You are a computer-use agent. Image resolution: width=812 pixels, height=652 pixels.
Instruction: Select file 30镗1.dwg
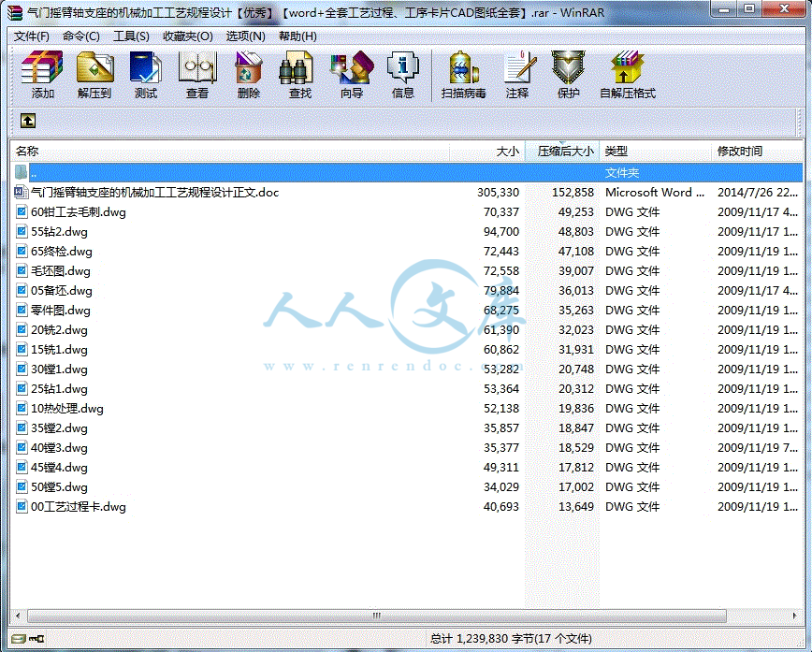(x=59, y=369)
